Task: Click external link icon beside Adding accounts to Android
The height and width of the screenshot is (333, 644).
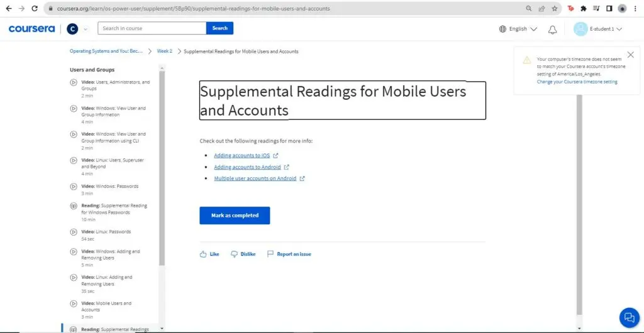Action: (287, 167)
